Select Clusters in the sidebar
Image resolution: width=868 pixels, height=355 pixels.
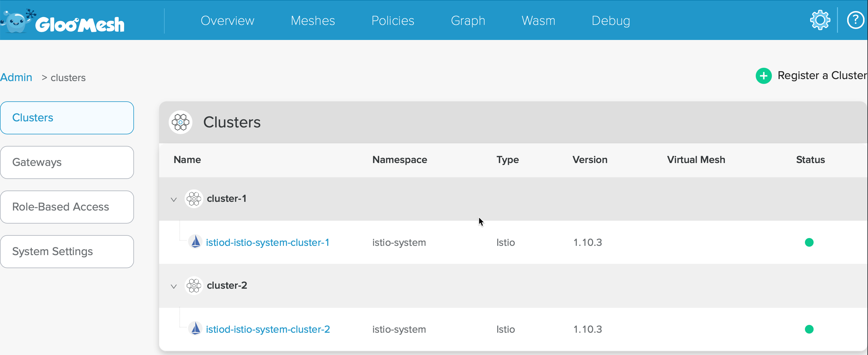coord(67,118)
